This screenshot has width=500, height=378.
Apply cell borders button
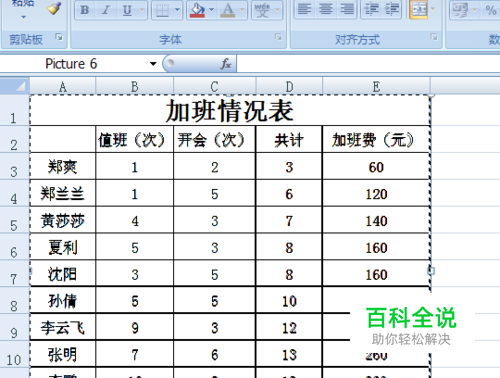162,10
